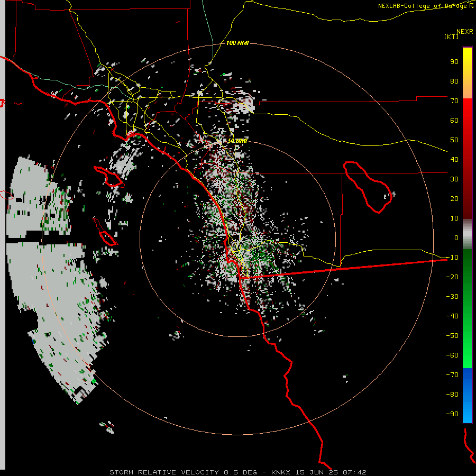Click the -40 value on velocity scale
Image resolution: width=476 pixels, height=476 pixels.
tap(452, 316)
